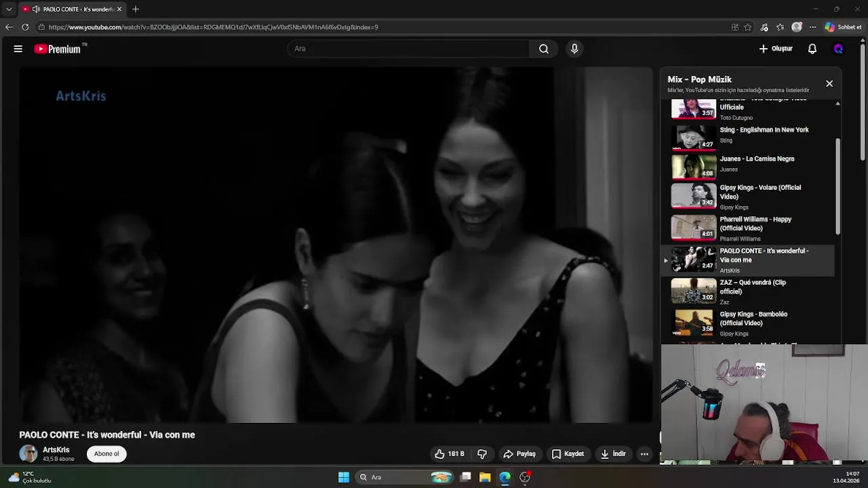Select ZAZ - Qué vendrá in playlist
The width and height of the screenshot is (868, 488).
coord(749,291)
